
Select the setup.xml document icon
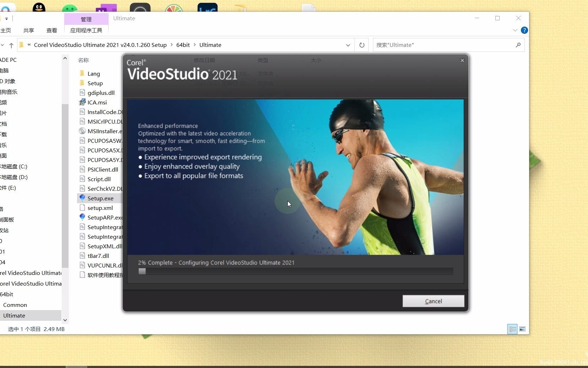82,208
